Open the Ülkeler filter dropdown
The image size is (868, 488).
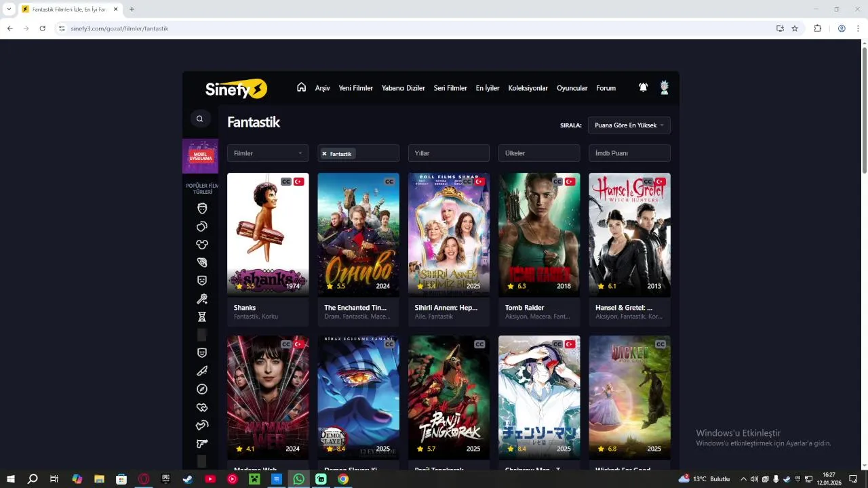tap(539, 153)
